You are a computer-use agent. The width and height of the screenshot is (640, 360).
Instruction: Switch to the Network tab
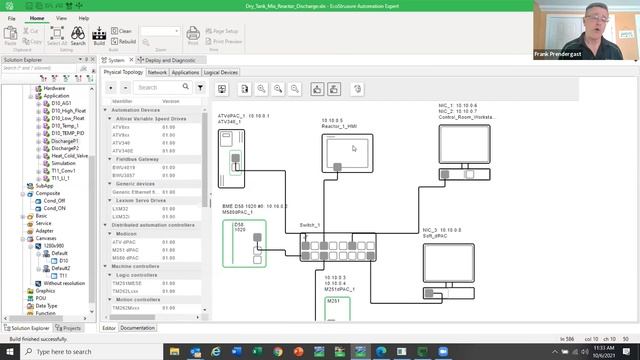[157, 72]
